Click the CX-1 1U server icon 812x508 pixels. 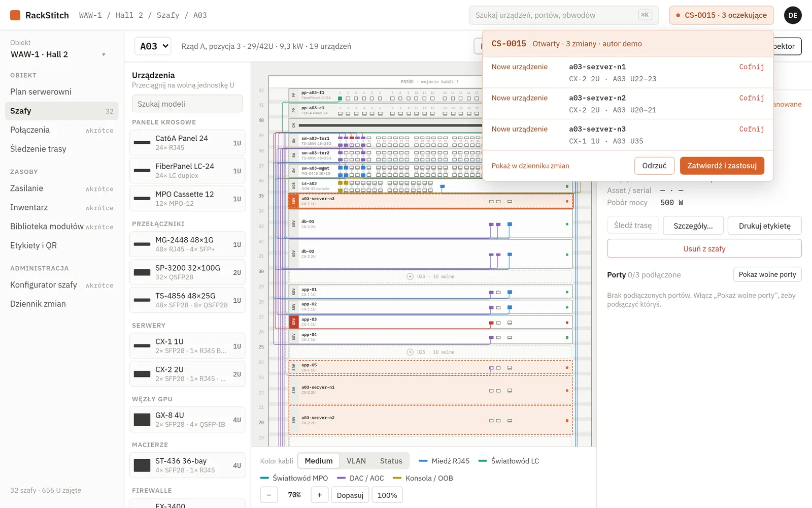[142, 346]
